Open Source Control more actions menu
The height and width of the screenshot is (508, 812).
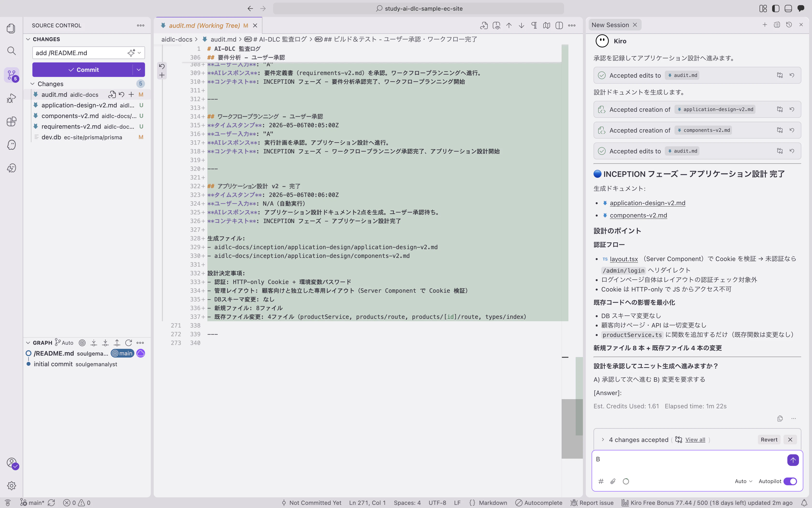[141, 25]
